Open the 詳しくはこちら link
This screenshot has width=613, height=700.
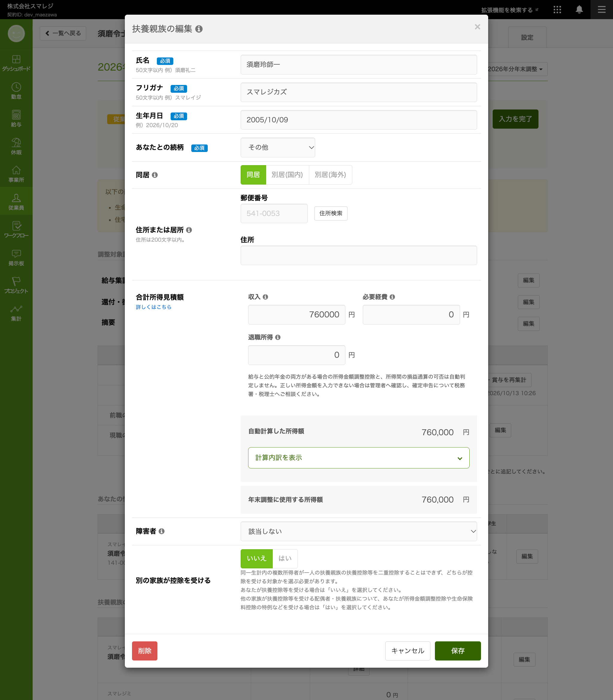pyautogui.click(x=154, y=307)
